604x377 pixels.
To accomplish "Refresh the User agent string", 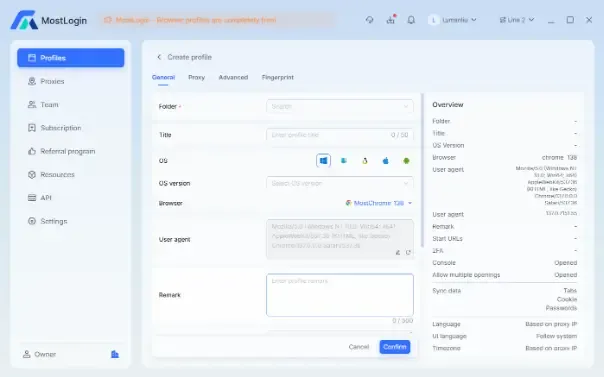I will (x=408, y=253).
